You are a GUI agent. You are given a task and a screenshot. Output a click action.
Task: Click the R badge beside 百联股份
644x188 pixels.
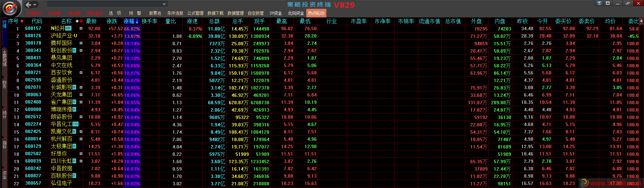point(74,176)
